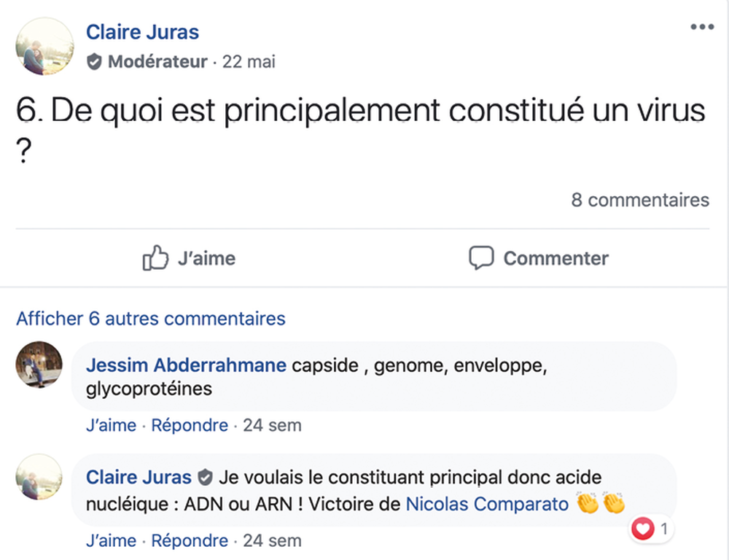Like Claire Juras's comment with J'aime
This screenshot has height=560, width=729.
111,541
